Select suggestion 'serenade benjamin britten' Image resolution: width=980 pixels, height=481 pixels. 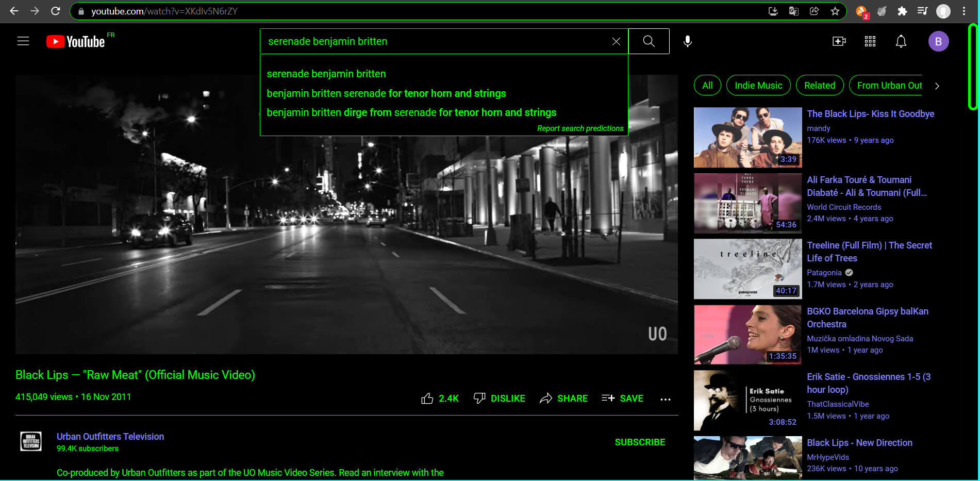[444, 74]
